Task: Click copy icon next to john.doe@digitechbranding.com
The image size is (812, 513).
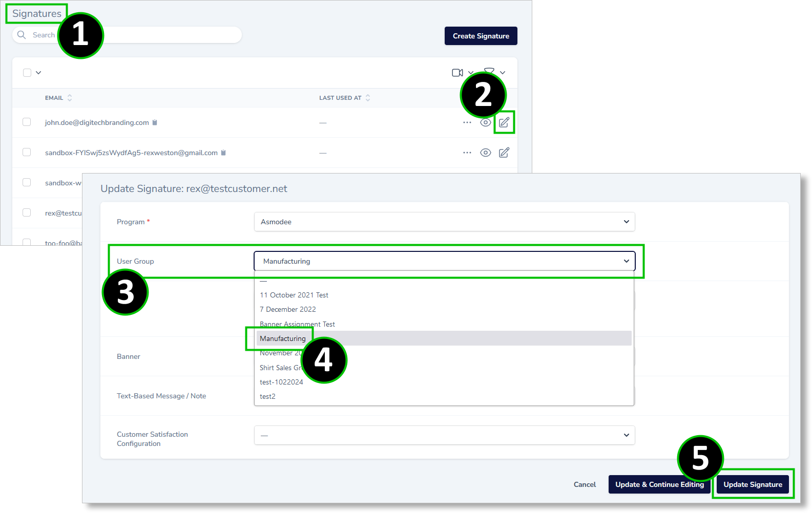Action: [x=155, y=122]
